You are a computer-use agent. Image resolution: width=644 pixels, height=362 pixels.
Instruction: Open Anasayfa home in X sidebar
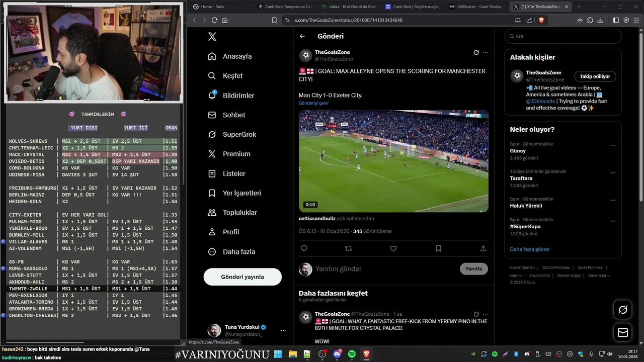click(230, 56)
